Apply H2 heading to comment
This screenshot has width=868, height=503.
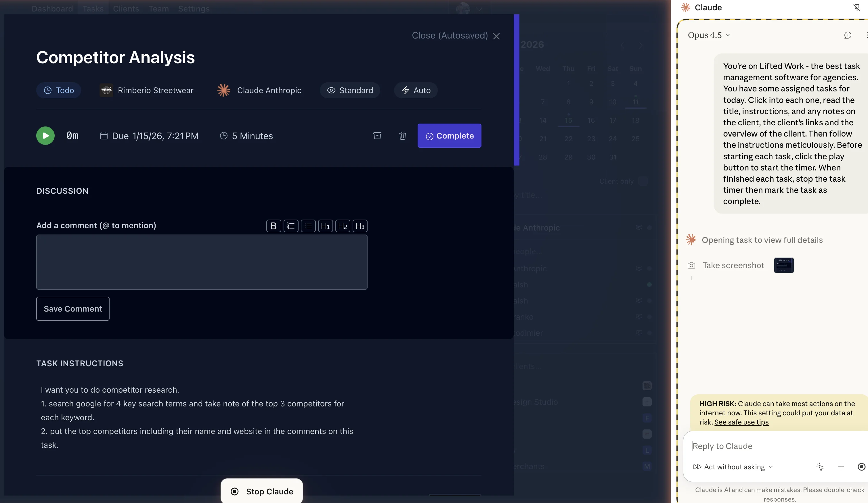pos(342,226)
